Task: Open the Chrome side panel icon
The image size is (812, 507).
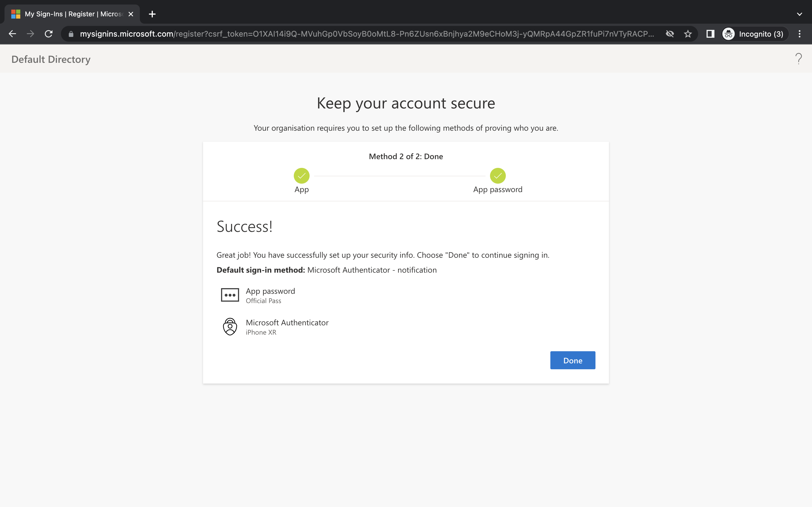Action: [710, 34]
